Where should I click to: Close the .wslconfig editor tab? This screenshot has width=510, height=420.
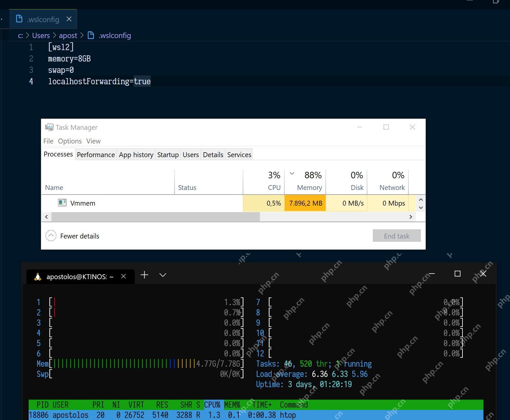click(x=69, y=19)
